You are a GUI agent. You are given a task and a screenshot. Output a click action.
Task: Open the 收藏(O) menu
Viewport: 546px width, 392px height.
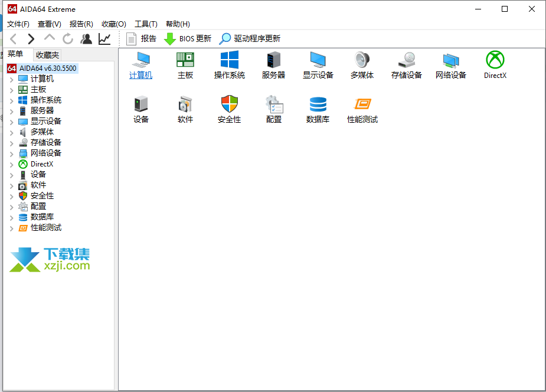point(114,24)
